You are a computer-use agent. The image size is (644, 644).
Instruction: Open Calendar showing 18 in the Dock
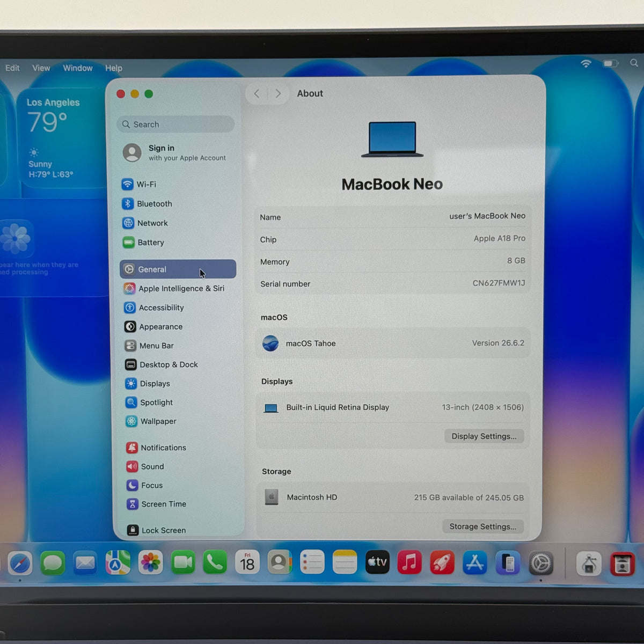tap(247, 562)
